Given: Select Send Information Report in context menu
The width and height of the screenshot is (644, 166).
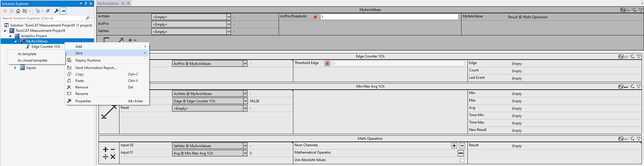Looking at the screenshot, I should 107,68.
